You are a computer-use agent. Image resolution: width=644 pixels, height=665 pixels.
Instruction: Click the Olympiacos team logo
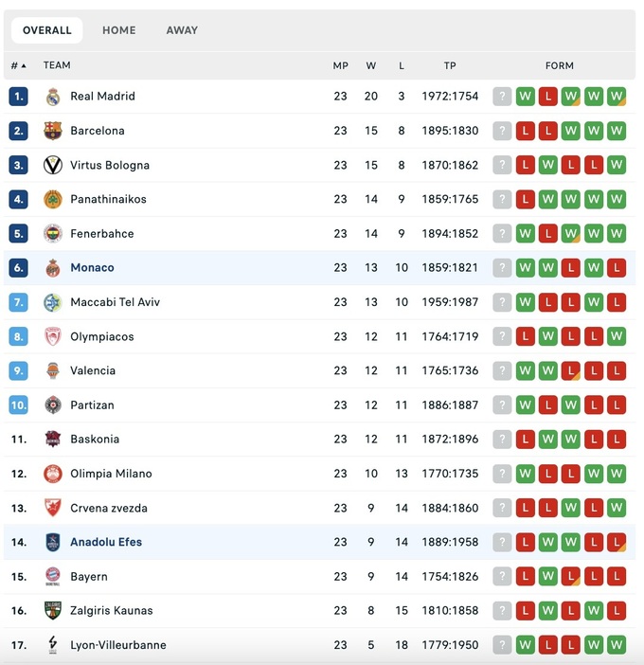coord(53,336)
